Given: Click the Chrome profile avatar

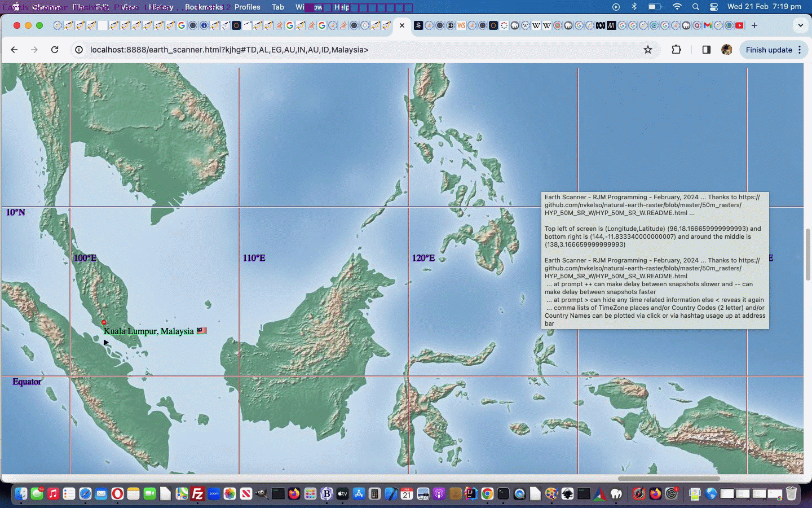Looking at the screenshot, I should point(726,50).
